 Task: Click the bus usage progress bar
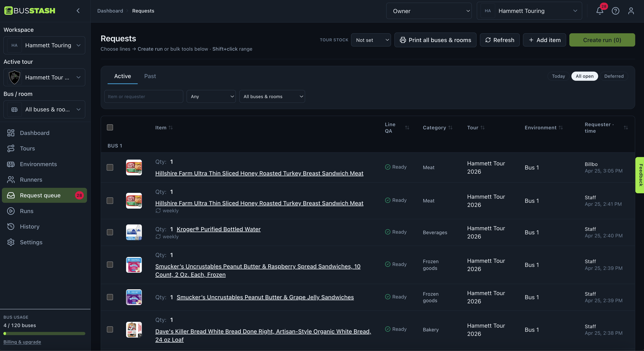[x=44, y=333]
